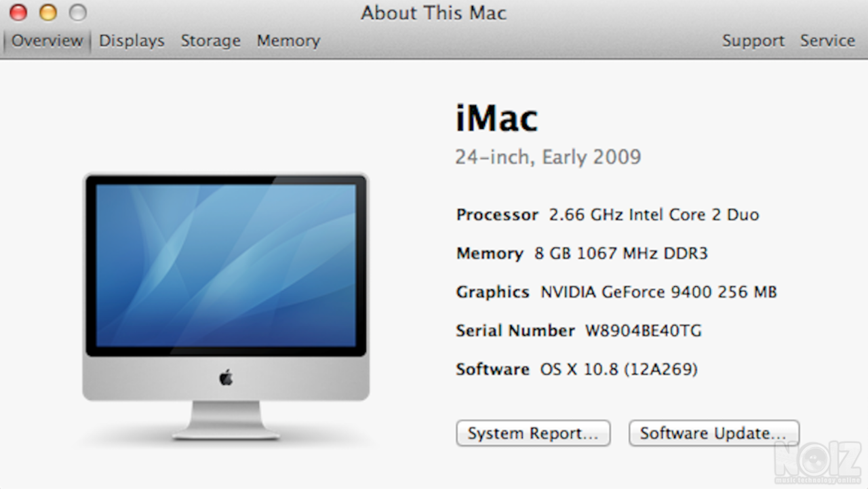The height and width of the screenshot is (489, 868).
Task: Click the '2.66 GHz Intel Core 2 Duo' value
Action: (x=654, y=215)
